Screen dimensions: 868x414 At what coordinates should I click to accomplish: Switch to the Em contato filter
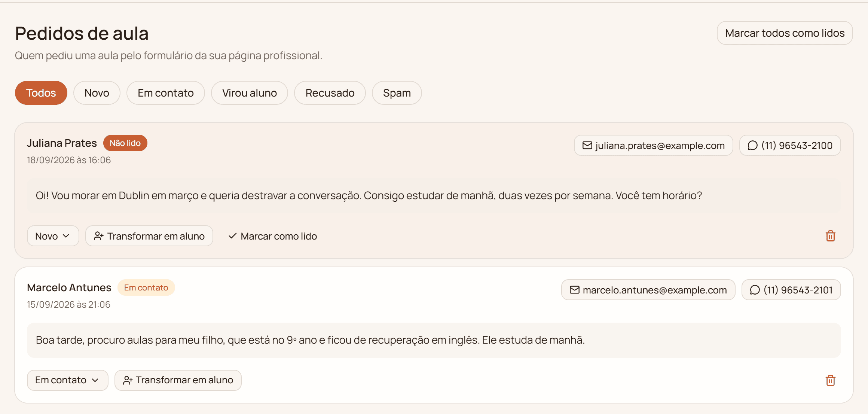(x=165, y=93)
